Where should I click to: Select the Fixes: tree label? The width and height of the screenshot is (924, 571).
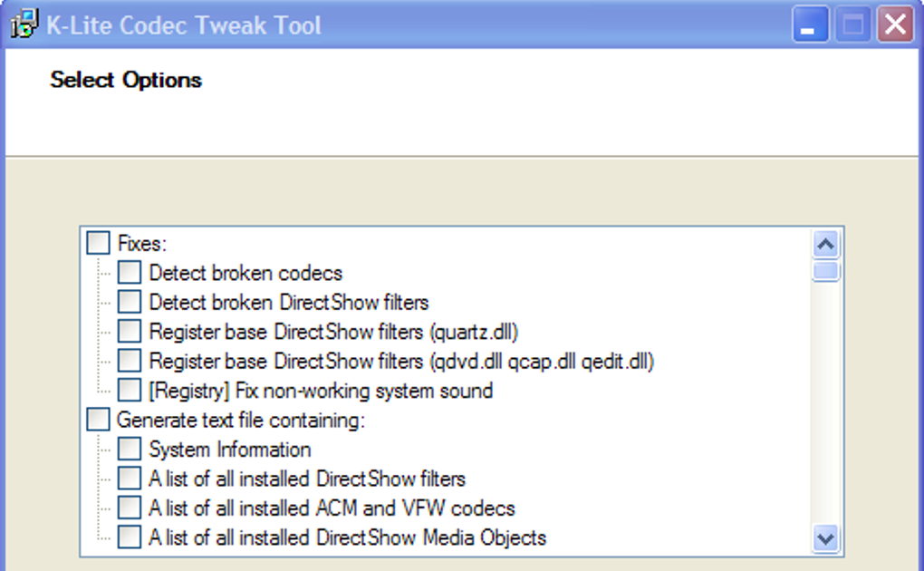[x=142, y=243]
